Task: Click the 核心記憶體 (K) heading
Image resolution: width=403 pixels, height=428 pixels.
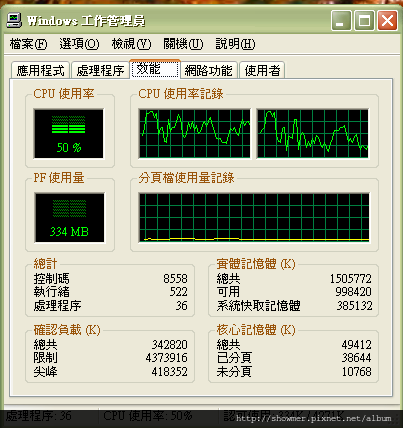Action: pyautogui.click(x=256, y=330)
